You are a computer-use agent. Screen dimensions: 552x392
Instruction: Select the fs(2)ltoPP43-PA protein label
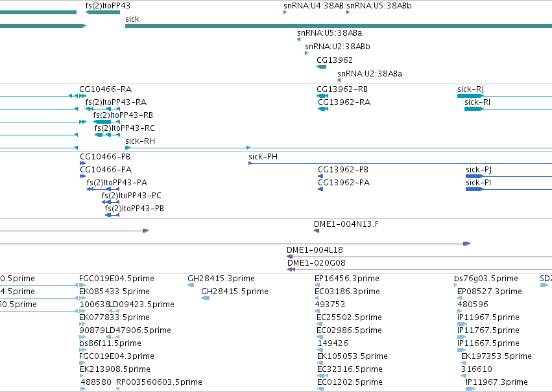117,183
